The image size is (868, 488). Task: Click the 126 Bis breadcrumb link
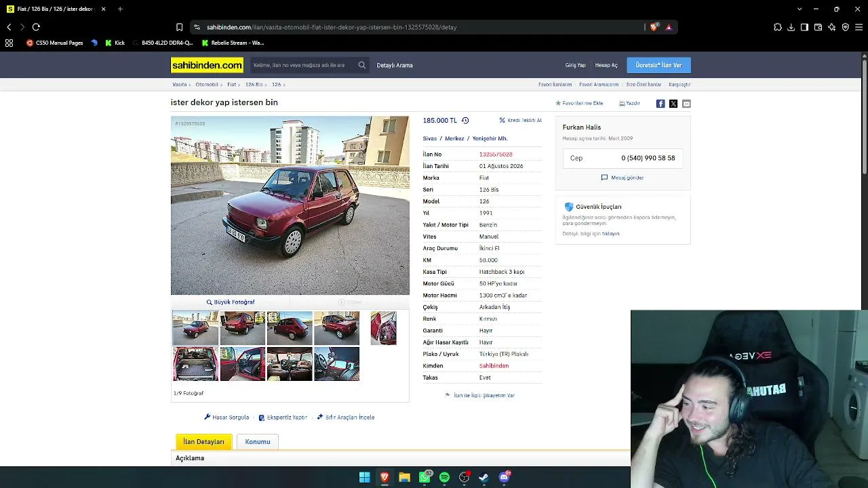click(x=254, y=85)
